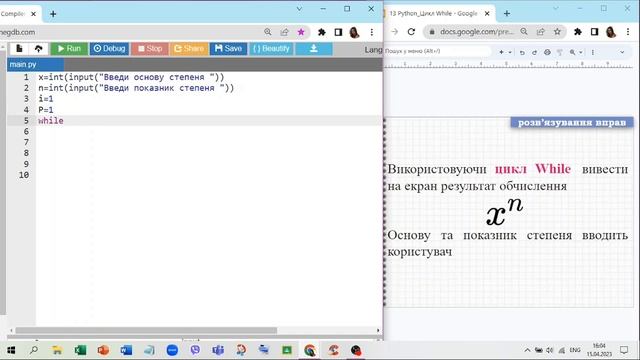The width and height of the screenshot is (640, 360).
Task: Start the Debug mode
Action: pyautogui.click(x=109, y=49)
